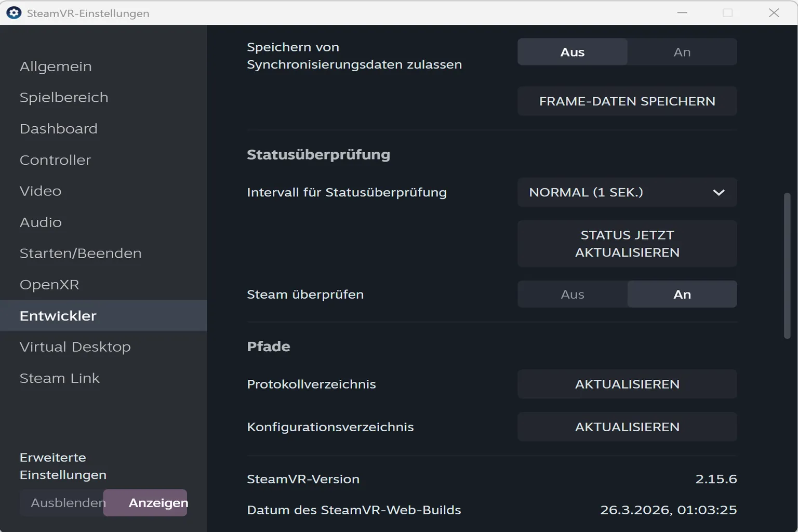The height and width of the screenshot is (532, 798).
Task: Click the SteamVR icon in the title bar
Action: pyautogui.click(x=14, y=13)
